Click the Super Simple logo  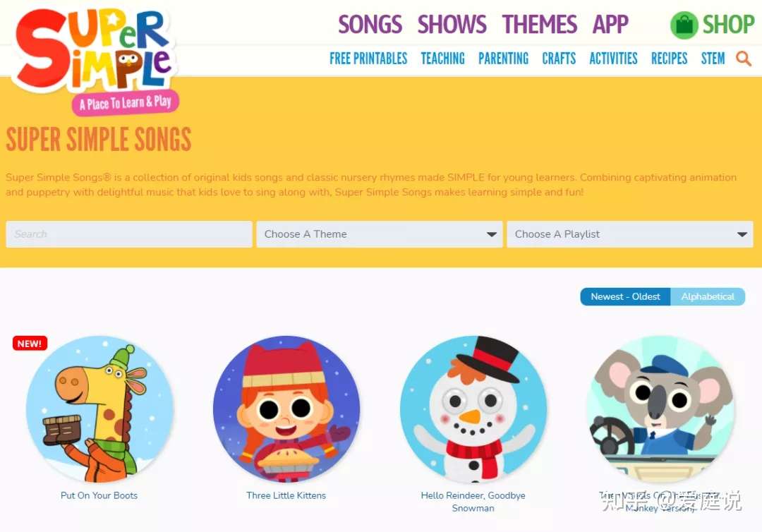94,60
